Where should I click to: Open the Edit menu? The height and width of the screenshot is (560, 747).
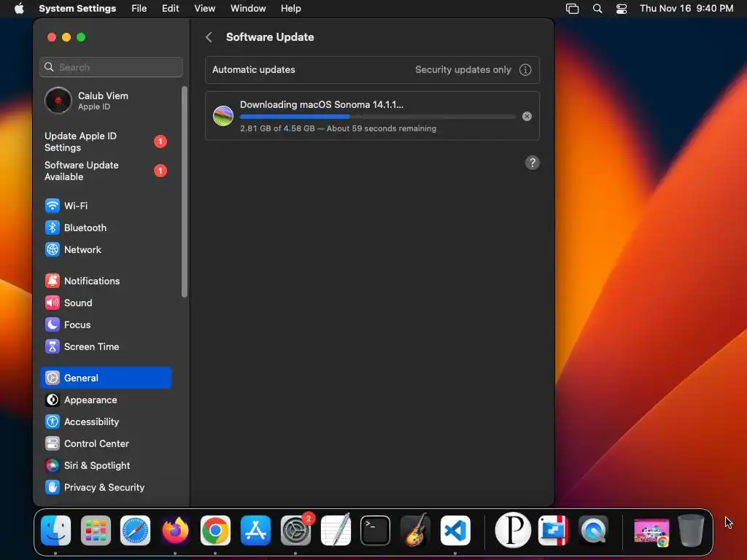170,9
